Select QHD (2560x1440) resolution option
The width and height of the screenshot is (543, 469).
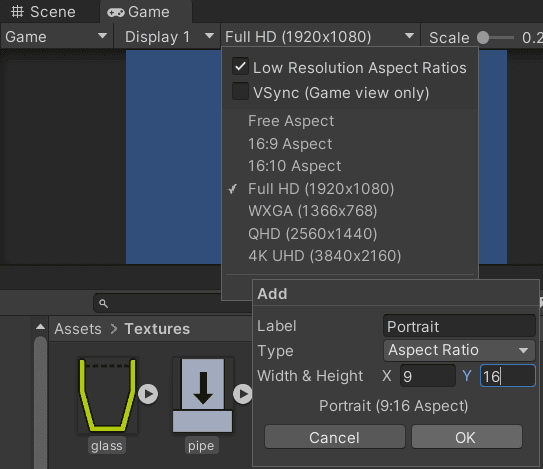313,234
